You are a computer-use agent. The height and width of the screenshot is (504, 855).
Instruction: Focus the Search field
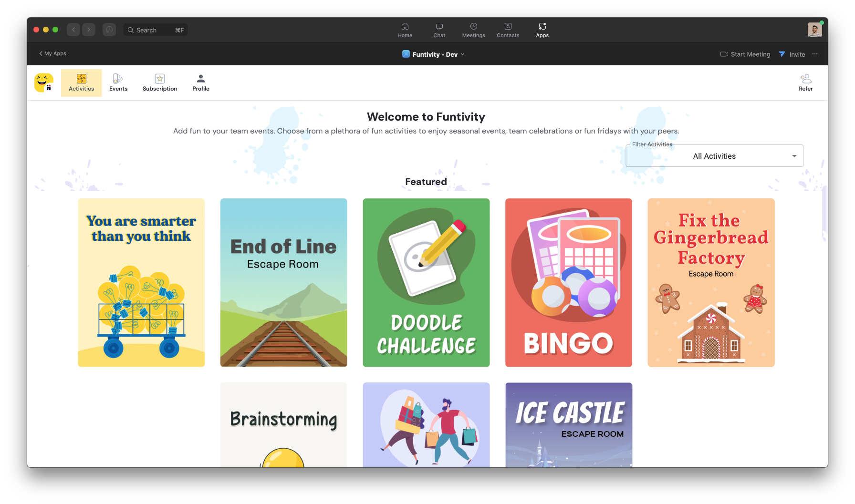click(156, 30)
